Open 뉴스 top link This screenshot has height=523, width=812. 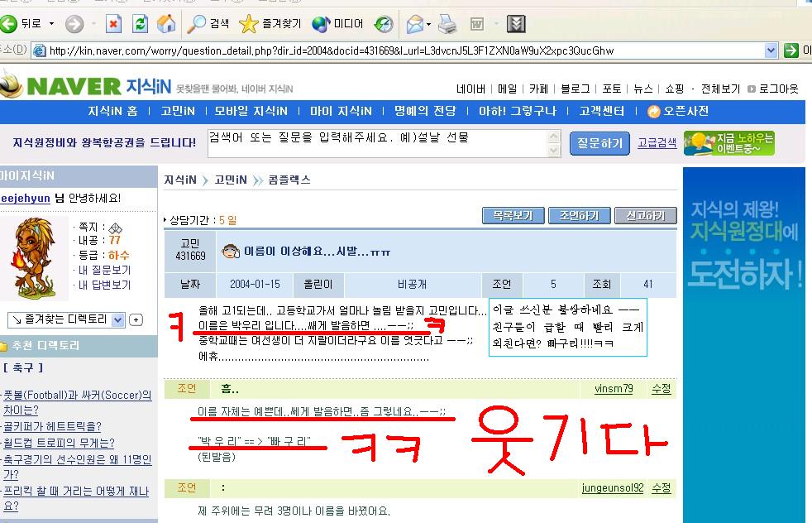(643, 89)
